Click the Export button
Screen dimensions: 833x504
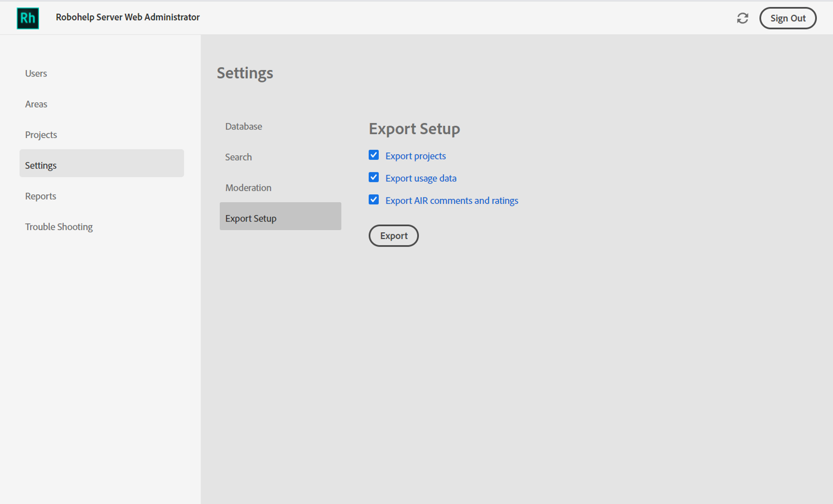(x=393, y=235)
